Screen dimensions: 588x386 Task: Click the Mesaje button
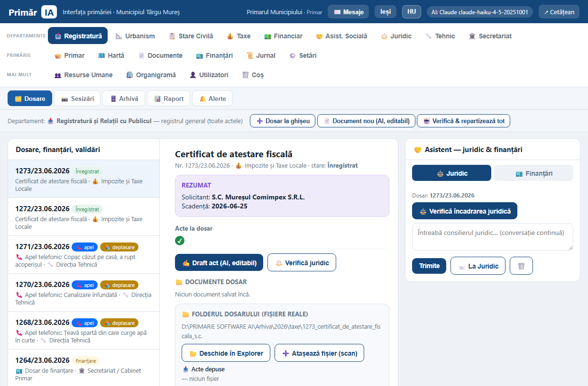[349, 12]
